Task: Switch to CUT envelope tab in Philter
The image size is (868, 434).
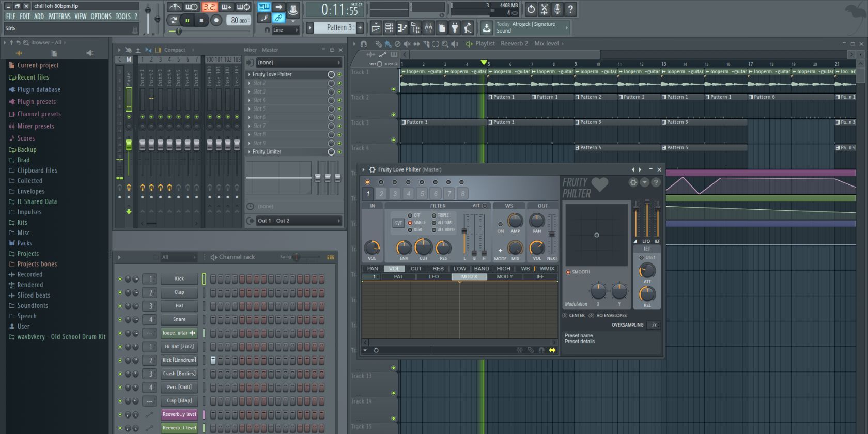Action: [416, 269]
